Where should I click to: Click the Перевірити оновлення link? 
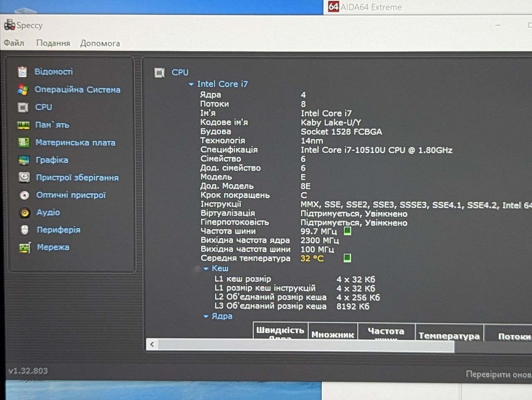coord(499,374)
